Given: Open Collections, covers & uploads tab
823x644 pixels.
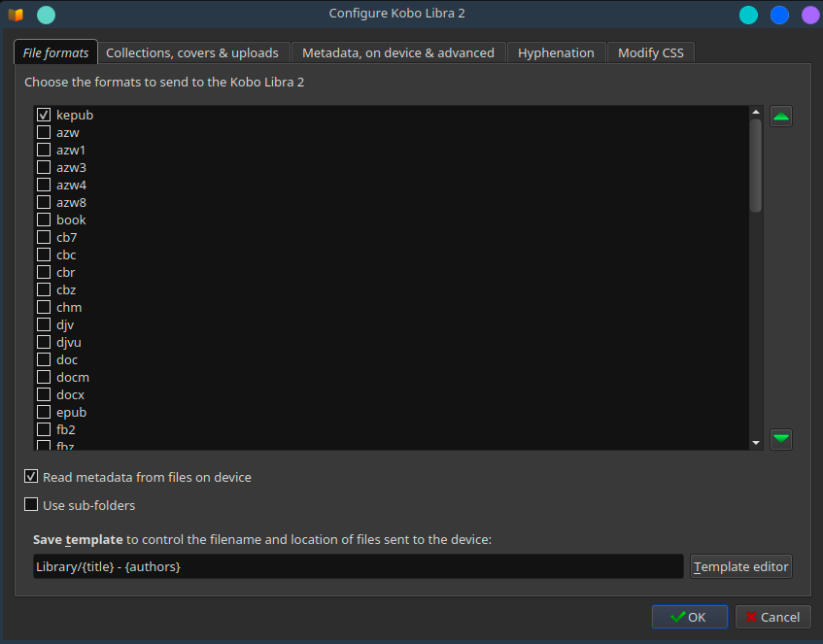Looking at the screenshot, I should [192, 53].
